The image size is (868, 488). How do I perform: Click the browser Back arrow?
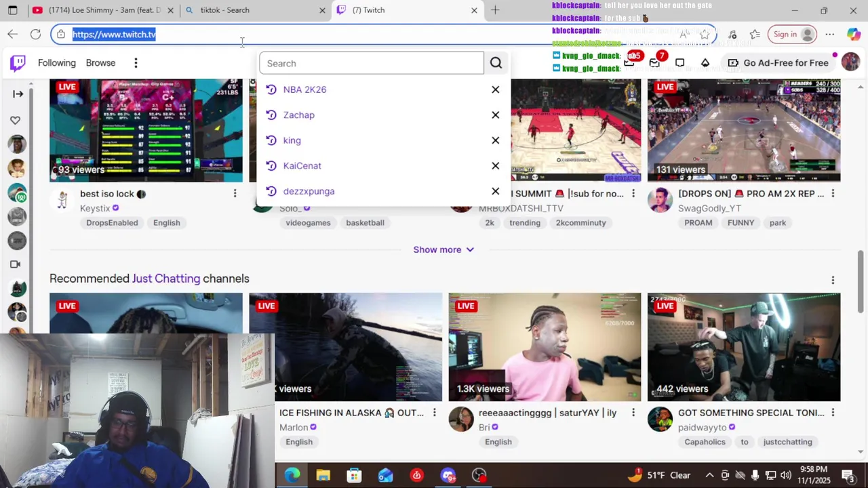coord(13,34)
